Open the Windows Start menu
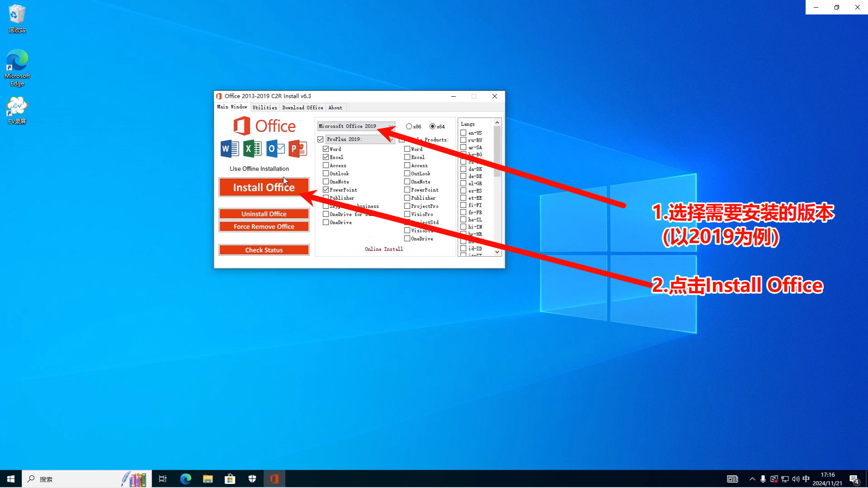Screen dimensions: 868x488 point(11,479)
